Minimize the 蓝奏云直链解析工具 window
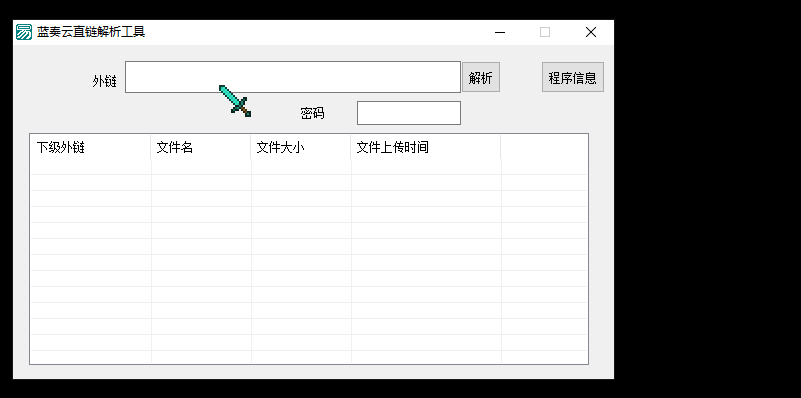Viewport: 801px width, 398px height. [500, 32]
